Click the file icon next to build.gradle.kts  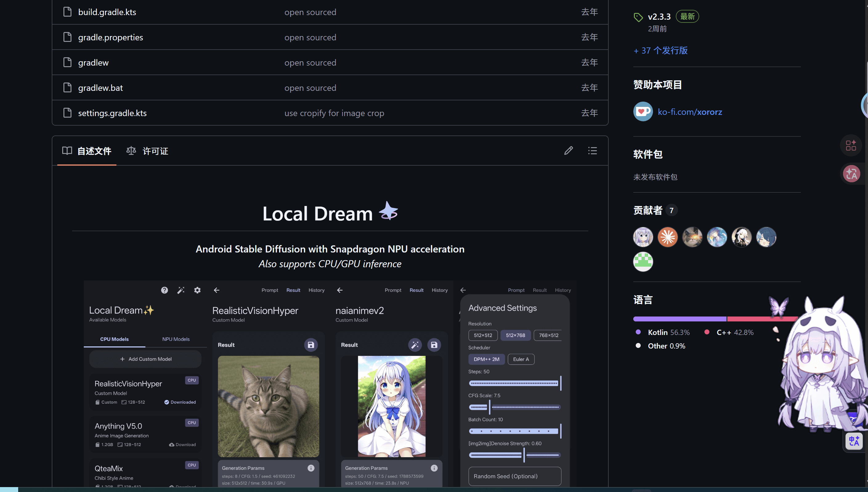67,12
